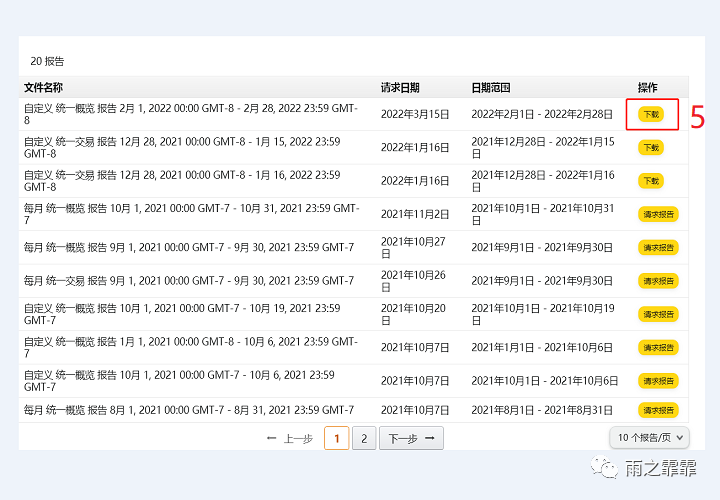Screen dimensions: 720x500
Task: Request 自定义 report Oct 1 – Oct 6, 2021
Action: point(658,381)
